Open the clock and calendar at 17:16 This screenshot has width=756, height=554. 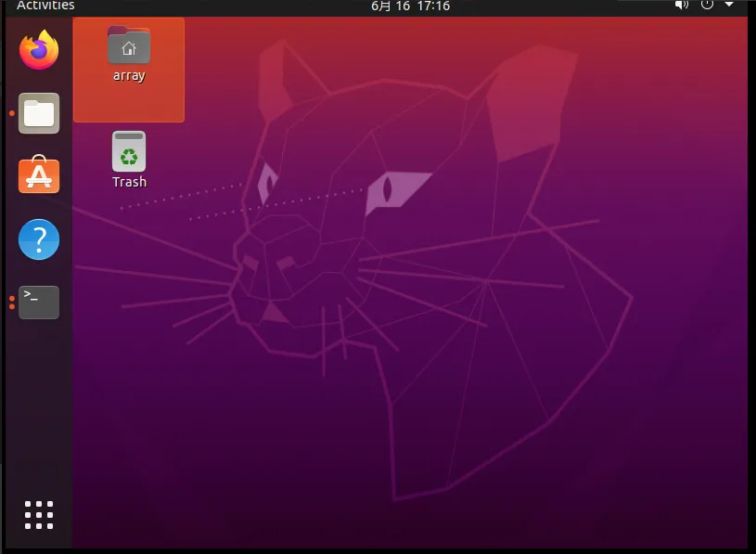click(410, 6)
